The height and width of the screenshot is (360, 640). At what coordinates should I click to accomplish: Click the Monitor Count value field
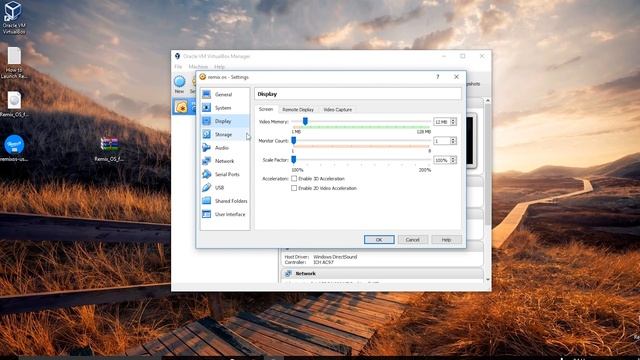442,141
